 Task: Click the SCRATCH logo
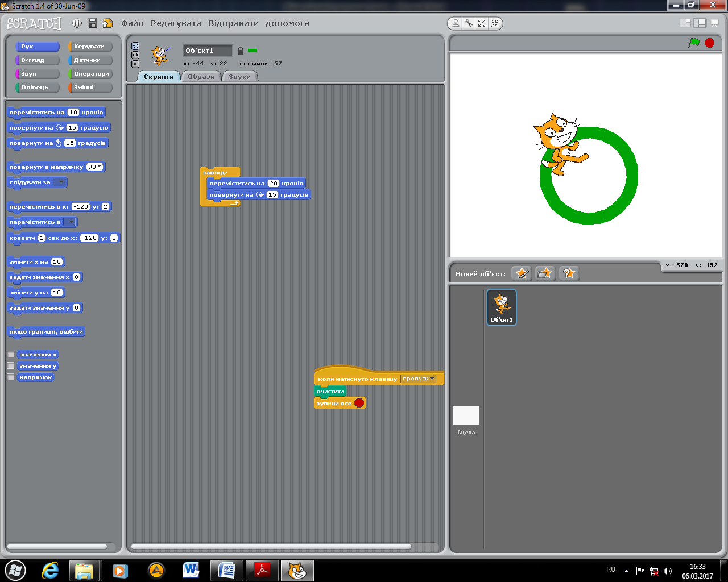click(x=34, y=23)
